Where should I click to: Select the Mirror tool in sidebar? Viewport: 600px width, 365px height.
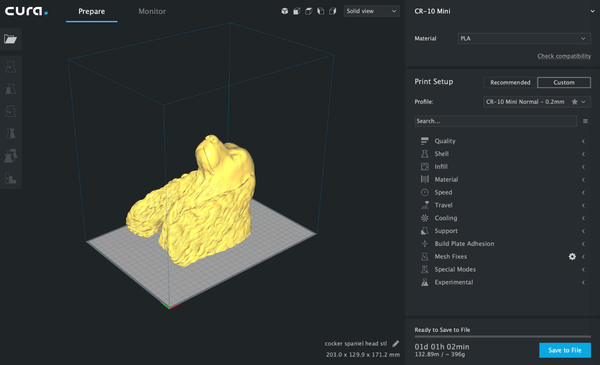pos(10,134)
